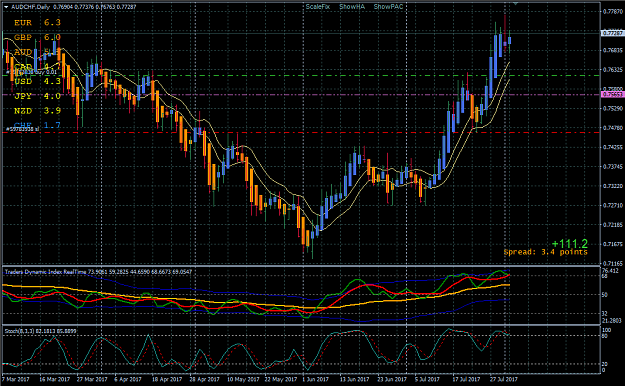Click the 27 Mar 2017 date label
625x386 pixels.
coord(92,379)
